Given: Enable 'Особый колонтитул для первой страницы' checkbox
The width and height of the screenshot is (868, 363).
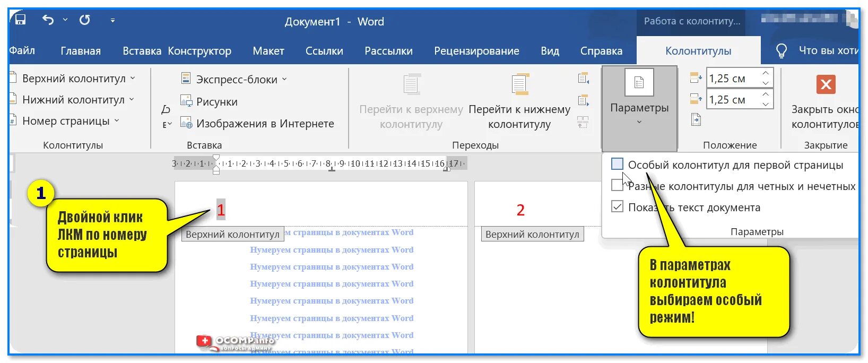Looking at the screenshot, I should coord(617,165).
